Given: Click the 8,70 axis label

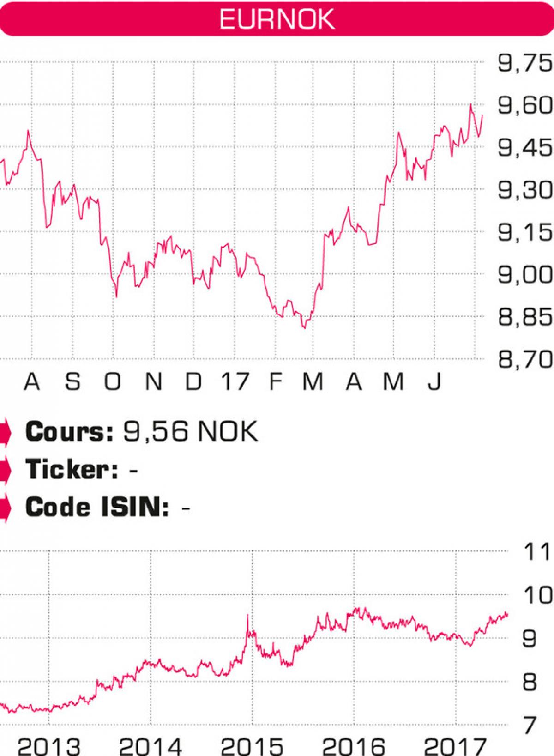Looking at the screenshot, I should tap(525, 360).
